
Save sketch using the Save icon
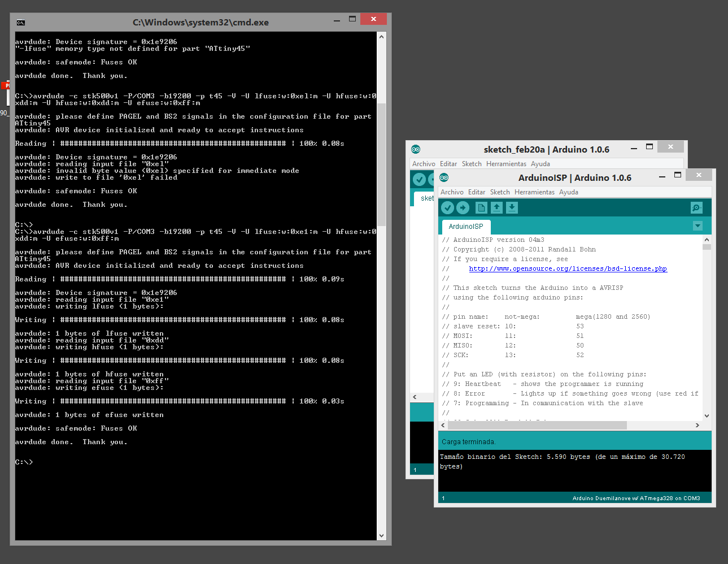tap(512, 208)
